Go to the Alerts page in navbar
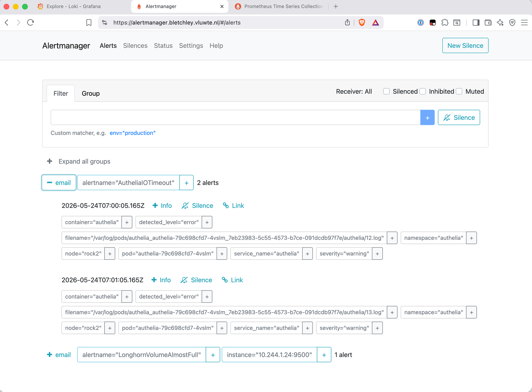The width and height of the screenshot is (532, 392). tap(108, 46)
